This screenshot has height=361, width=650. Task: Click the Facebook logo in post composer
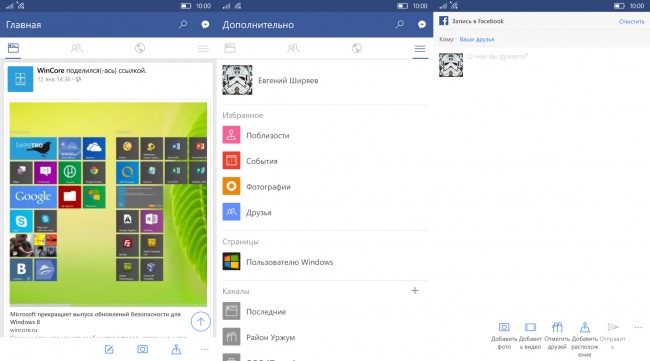(x=444, y=21)
